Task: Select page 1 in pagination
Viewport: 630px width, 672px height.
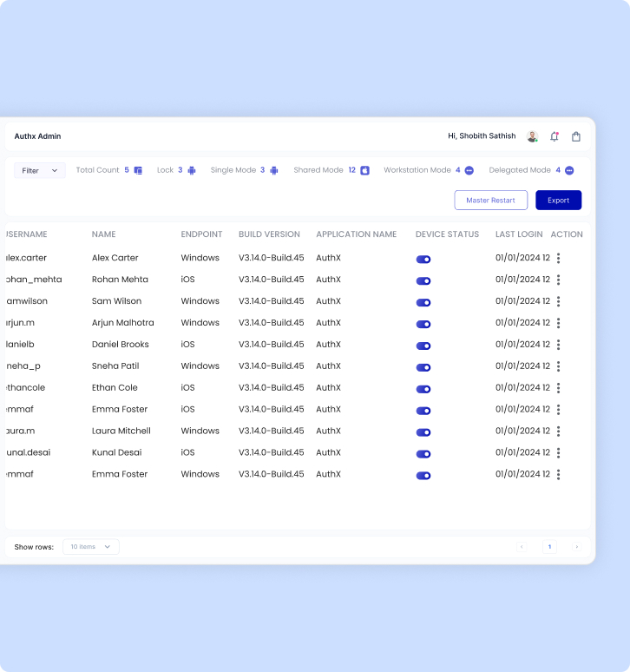Action: 549,547
